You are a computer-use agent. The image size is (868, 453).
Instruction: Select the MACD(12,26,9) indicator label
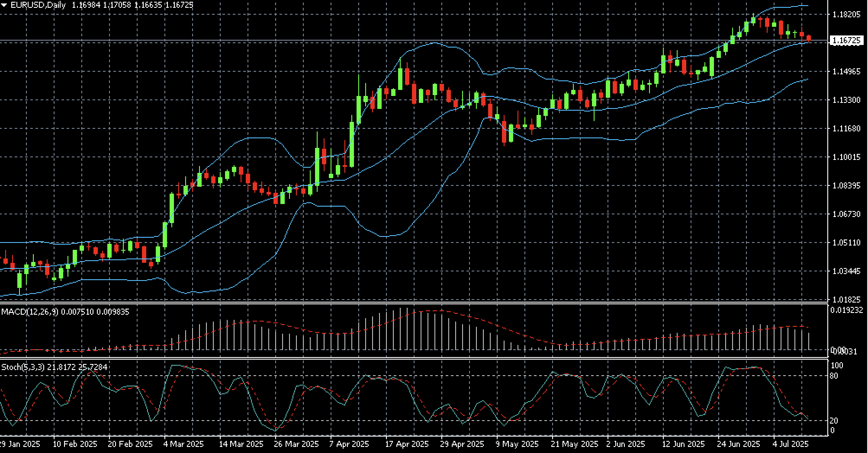pyautogui.click(x=29, y=312)
